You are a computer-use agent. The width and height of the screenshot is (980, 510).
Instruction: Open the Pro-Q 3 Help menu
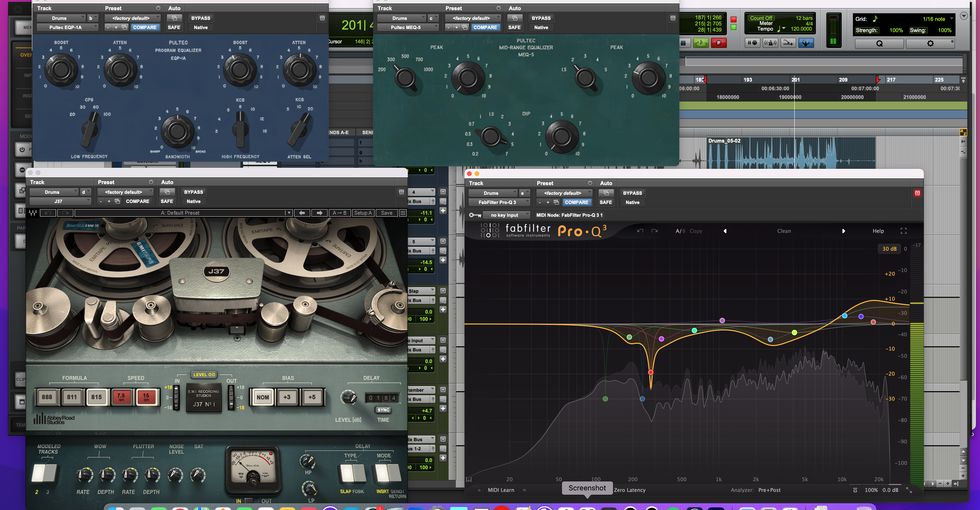[878, 231]
